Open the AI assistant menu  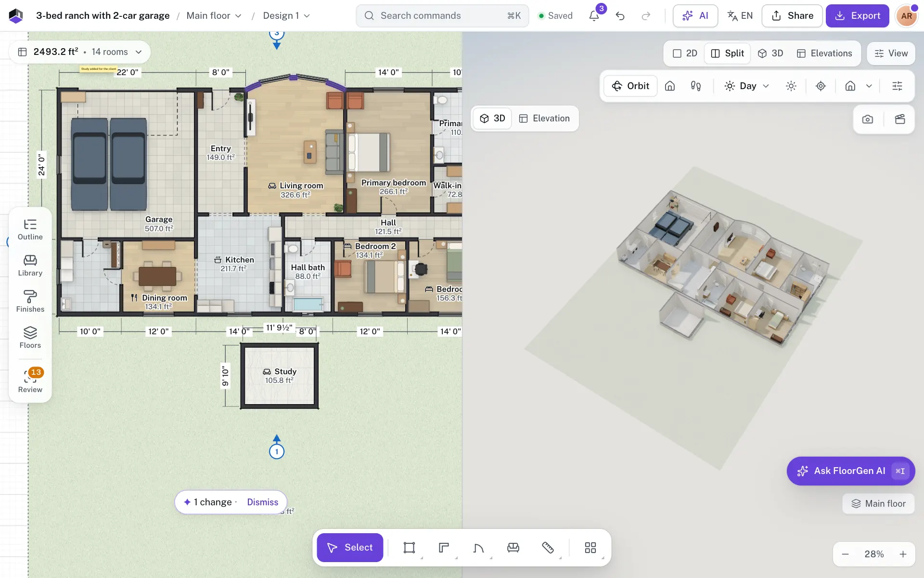point(695,16)
